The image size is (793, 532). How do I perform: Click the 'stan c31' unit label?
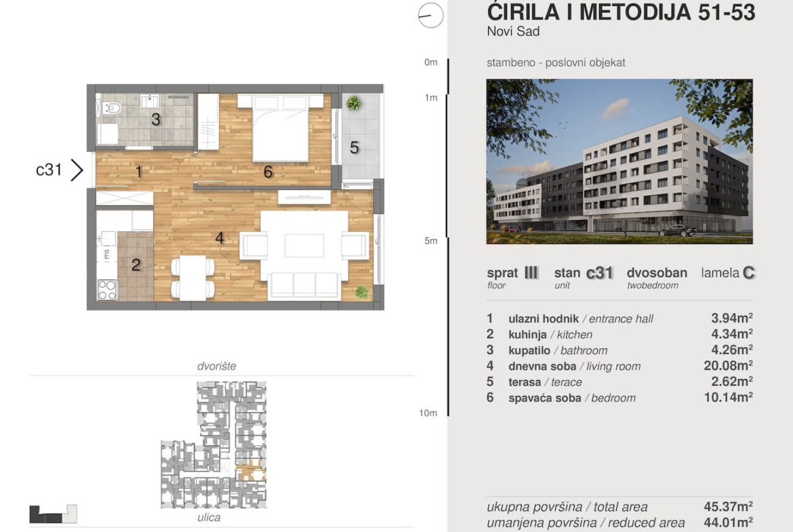point(584,273)
